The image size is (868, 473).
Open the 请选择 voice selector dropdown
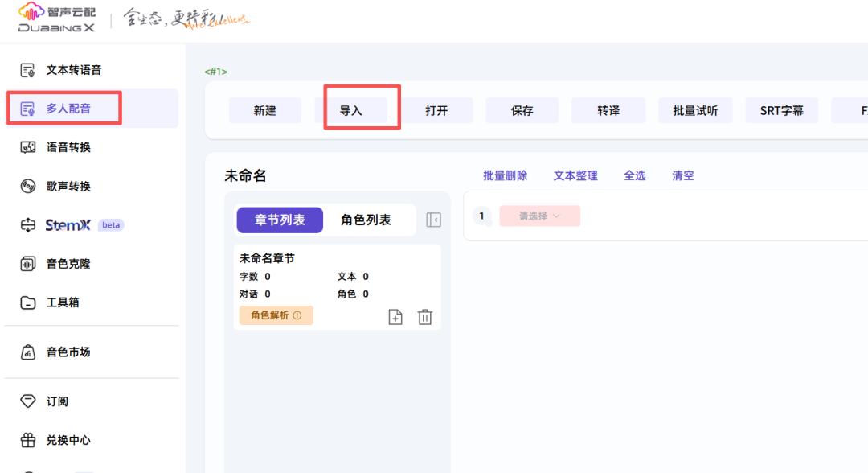point(539,216)
